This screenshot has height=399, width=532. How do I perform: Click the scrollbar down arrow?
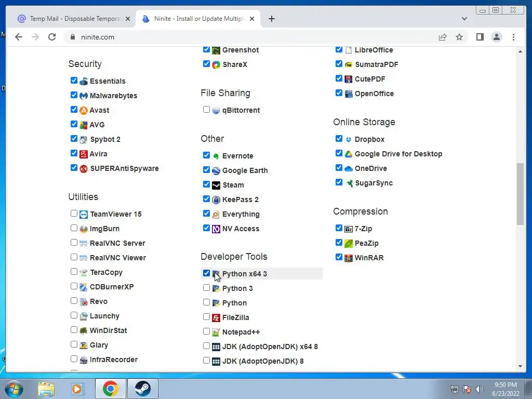point(520,366)
